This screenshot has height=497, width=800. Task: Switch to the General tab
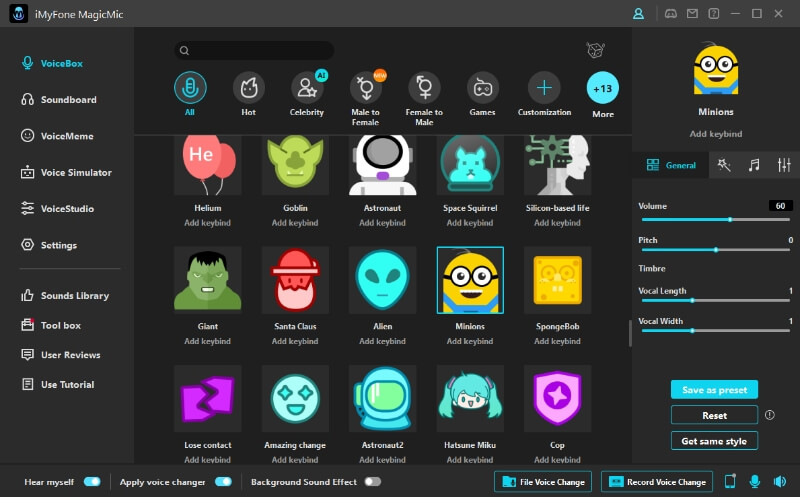(670, 165)
